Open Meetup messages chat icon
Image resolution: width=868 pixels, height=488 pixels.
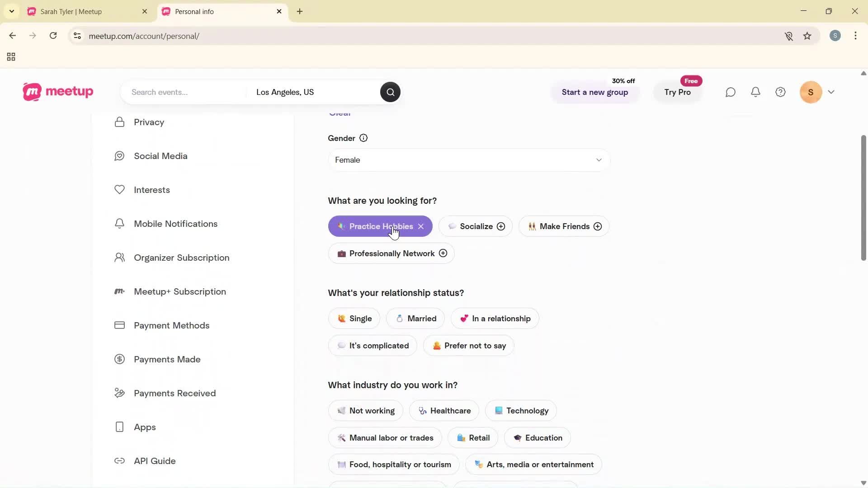click(x=730, y=92)
